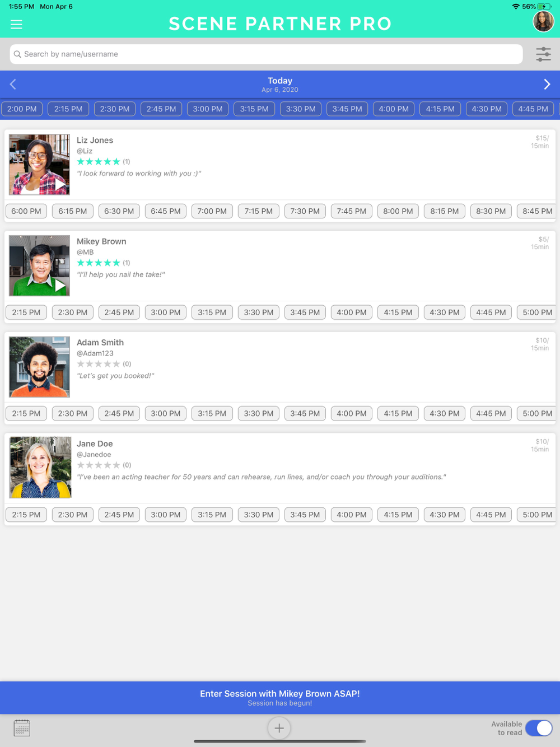Open Adam Smith profile photo

(40, 367)
